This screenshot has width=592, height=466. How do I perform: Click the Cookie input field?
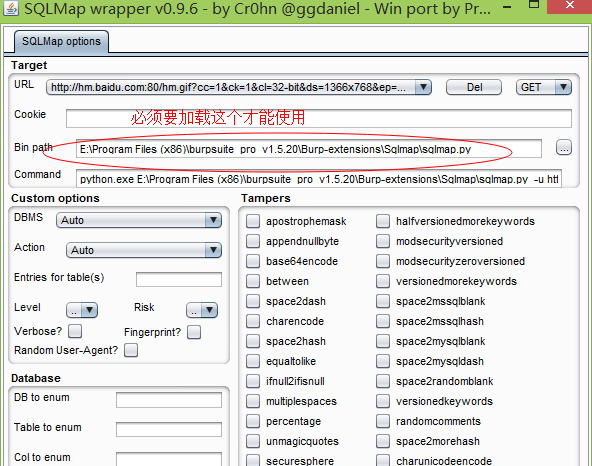pyautogui.click(x=319, y=118)
